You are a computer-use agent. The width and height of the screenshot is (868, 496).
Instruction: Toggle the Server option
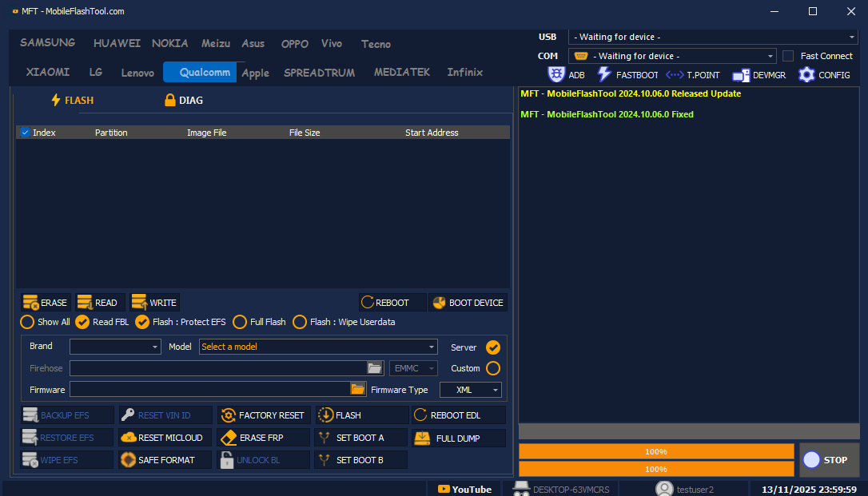coord(492,347)
